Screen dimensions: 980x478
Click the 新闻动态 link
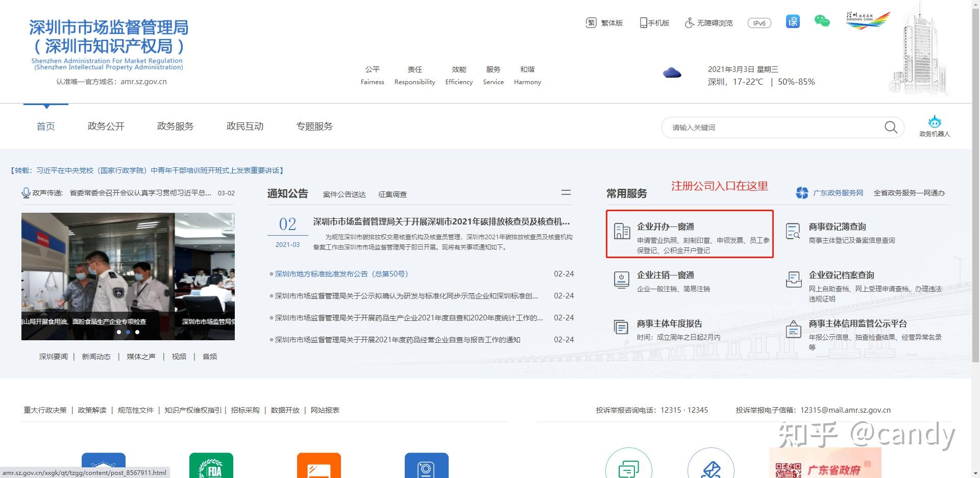click(x=96, y=357)
